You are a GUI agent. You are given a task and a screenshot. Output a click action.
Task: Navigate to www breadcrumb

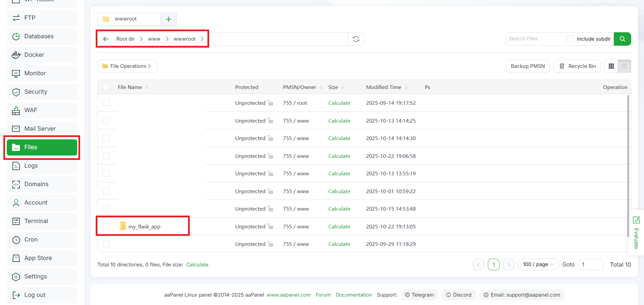[154, 39]
